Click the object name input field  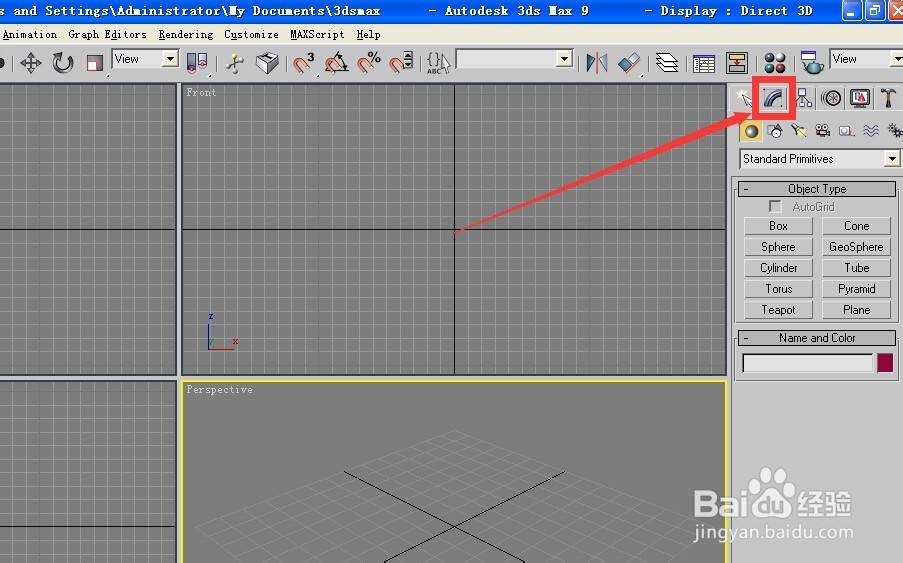coord(807,363)
